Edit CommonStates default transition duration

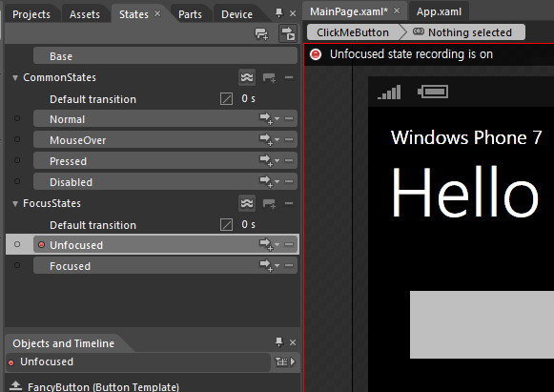(248, 98)
